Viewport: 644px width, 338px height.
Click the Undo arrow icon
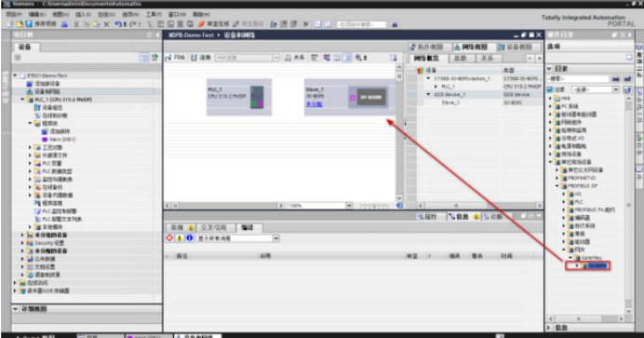(118, 24)
